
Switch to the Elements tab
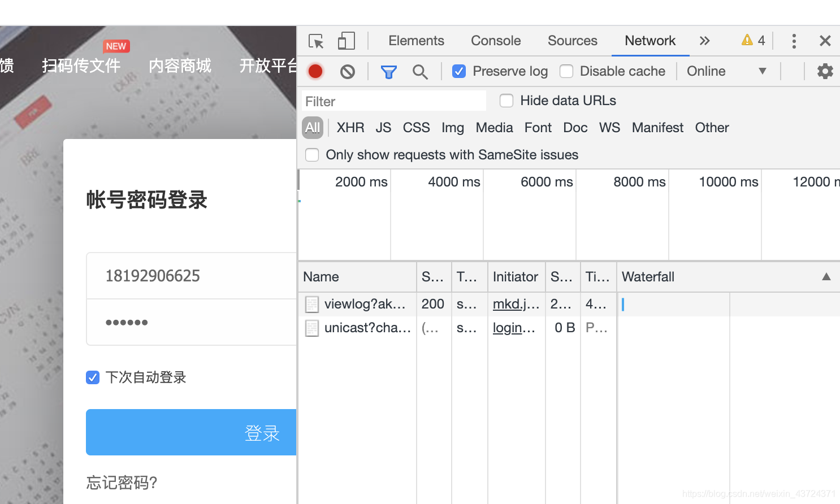click(416, 41)
